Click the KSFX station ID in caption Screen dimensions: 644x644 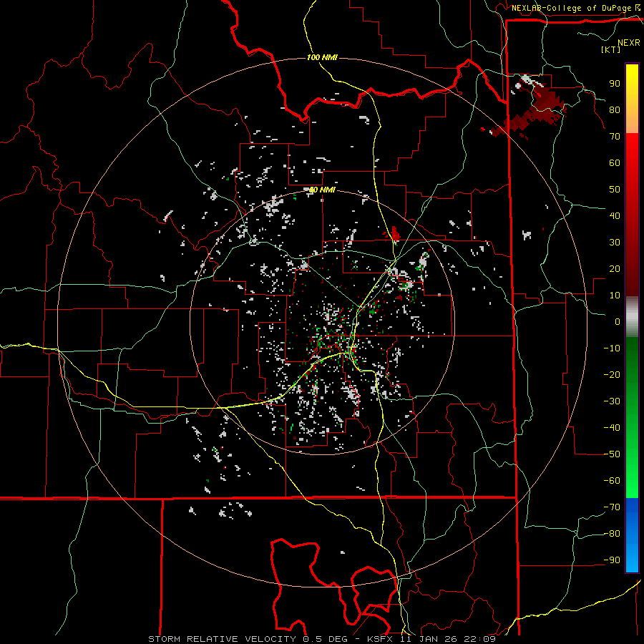pos(380,639)
